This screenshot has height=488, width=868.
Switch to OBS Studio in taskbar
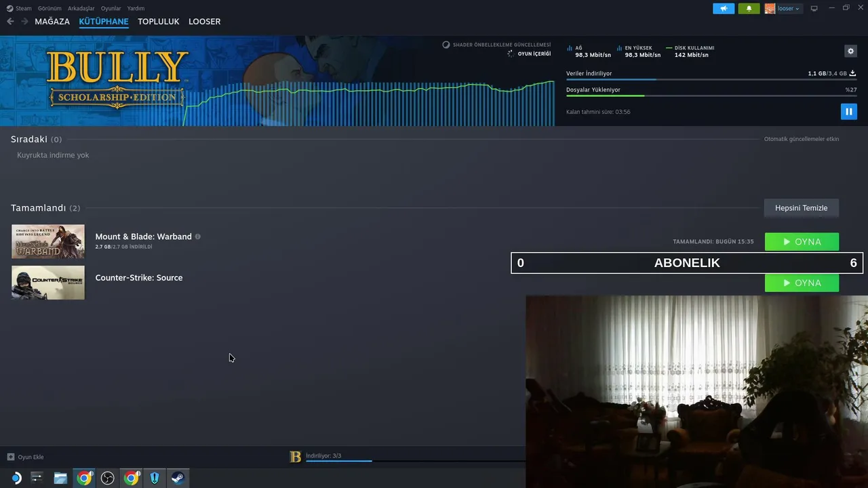click(107, 478)
